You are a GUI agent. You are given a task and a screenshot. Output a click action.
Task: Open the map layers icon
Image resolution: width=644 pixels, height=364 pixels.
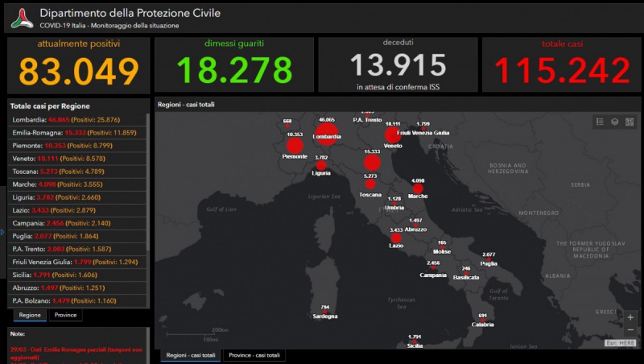coord(614,122)
